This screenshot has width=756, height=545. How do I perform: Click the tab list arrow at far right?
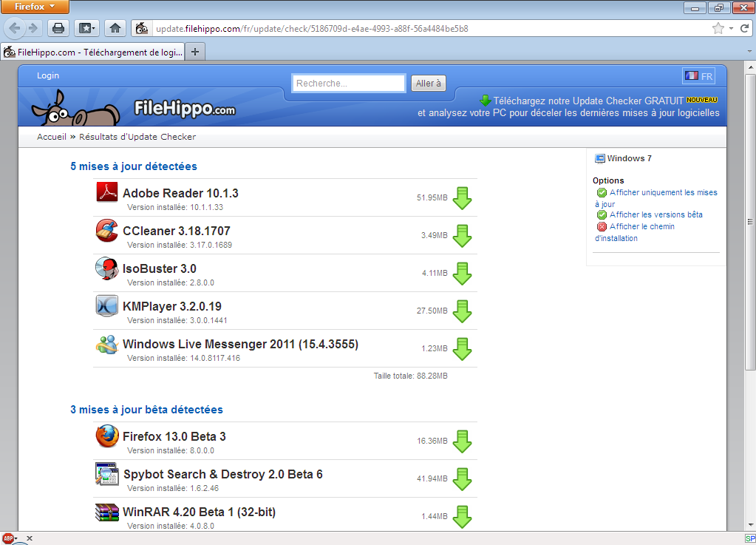point(749,51)
